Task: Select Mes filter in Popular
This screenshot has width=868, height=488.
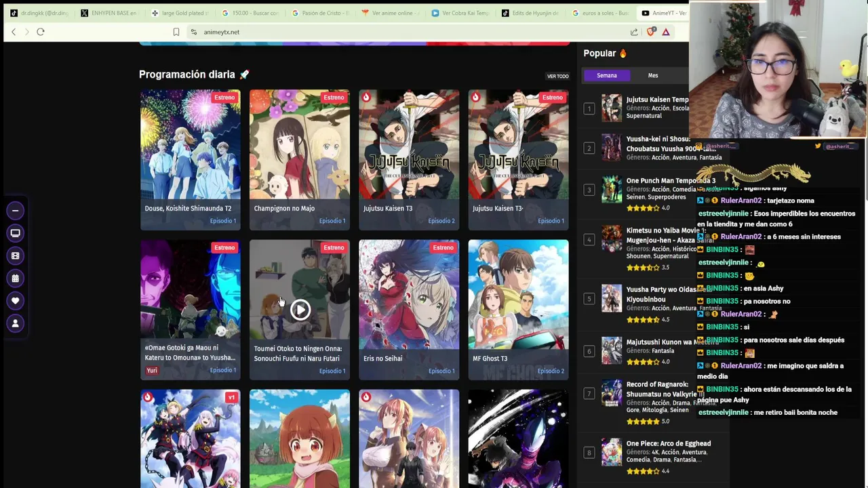Action: pos(653,75)
